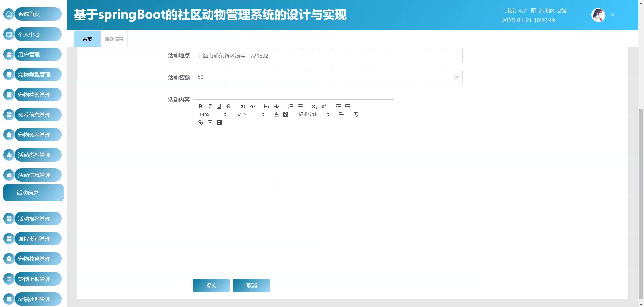The height and width of the screenshot is (307, 644).
Task: Open the 文本 paragraph style dropdown
Action: 251,114
